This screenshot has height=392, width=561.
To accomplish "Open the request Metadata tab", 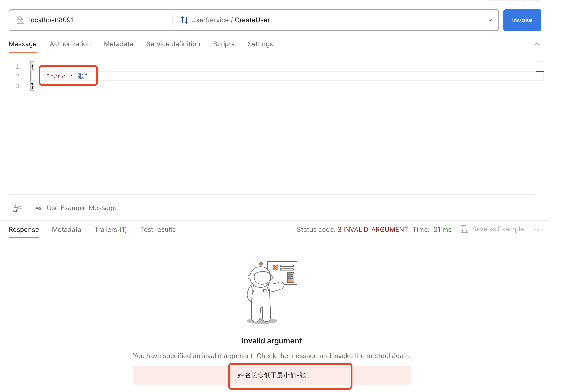I will pos(119,44).
